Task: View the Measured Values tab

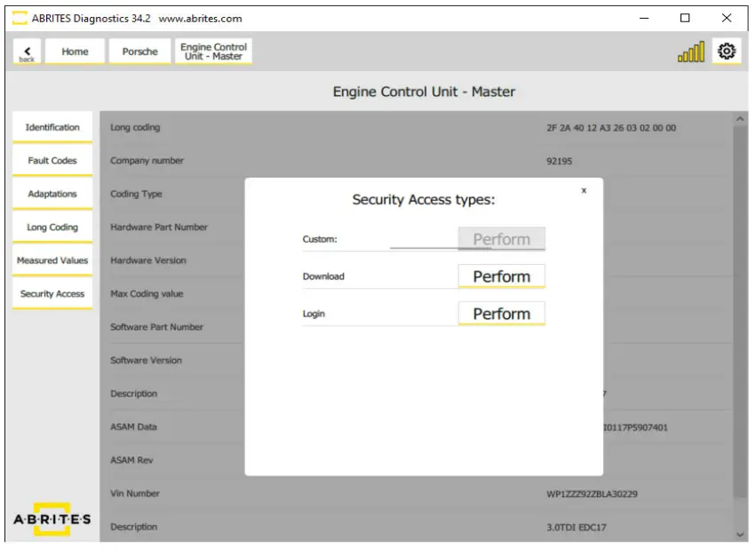Action: (x=52, y=260)
